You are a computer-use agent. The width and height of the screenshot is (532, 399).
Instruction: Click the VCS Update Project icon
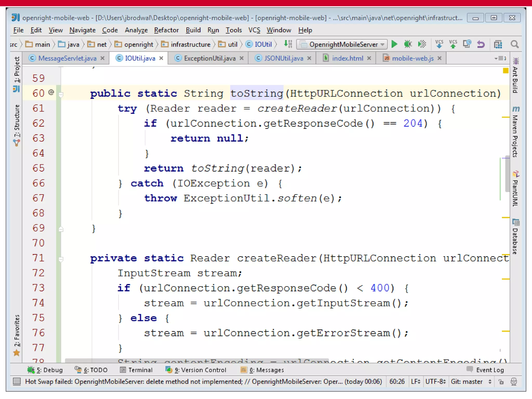tap(439, 44)
